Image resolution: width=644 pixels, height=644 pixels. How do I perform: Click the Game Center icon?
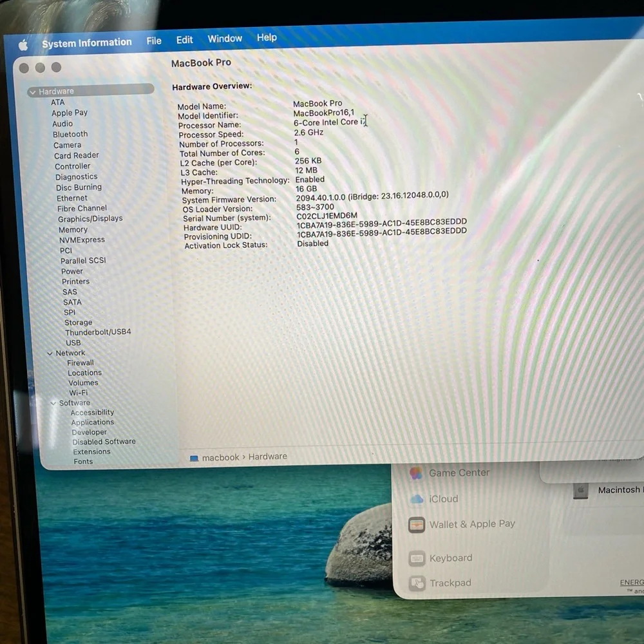click(x=416, y=473)
